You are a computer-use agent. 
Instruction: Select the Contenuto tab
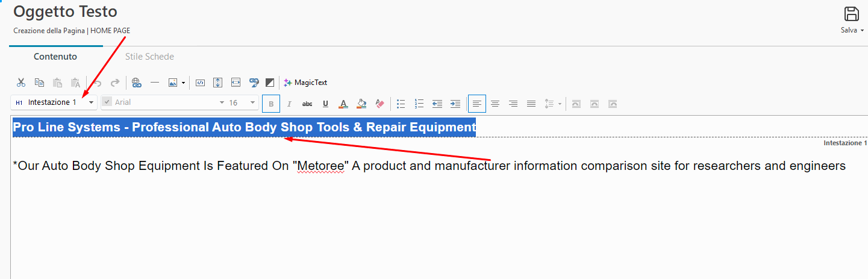[55, 57]
